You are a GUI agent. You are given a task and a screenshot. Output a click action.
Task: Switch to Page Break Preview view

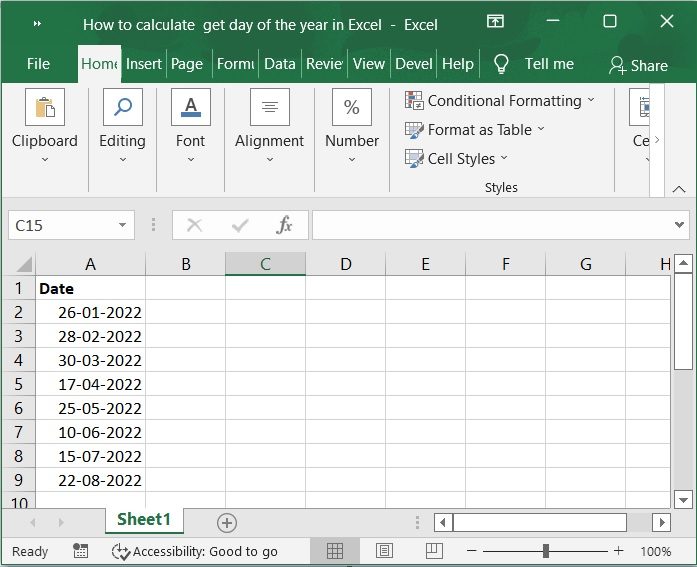click(435, 551)
